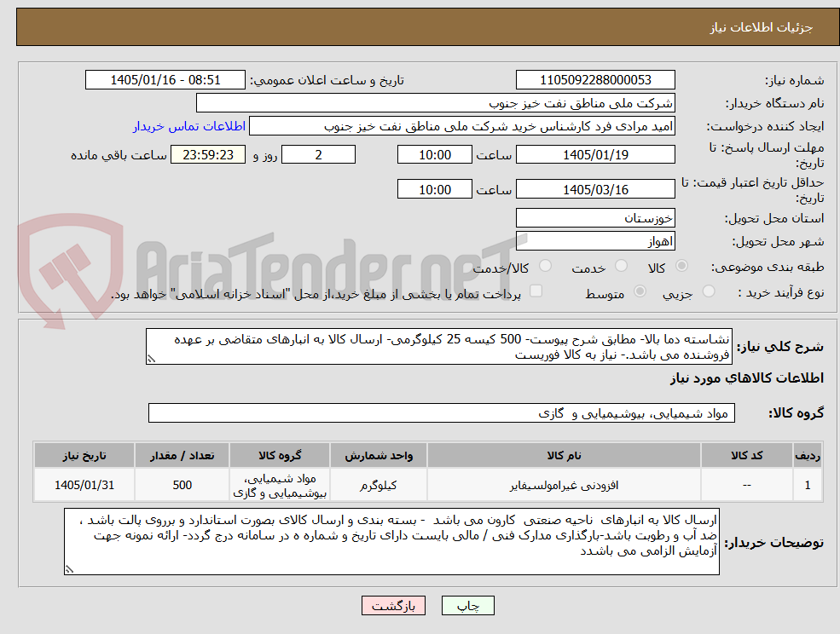The image size is (840, 634).
Task: Select the کالا radio button
Action: point(682,266)
